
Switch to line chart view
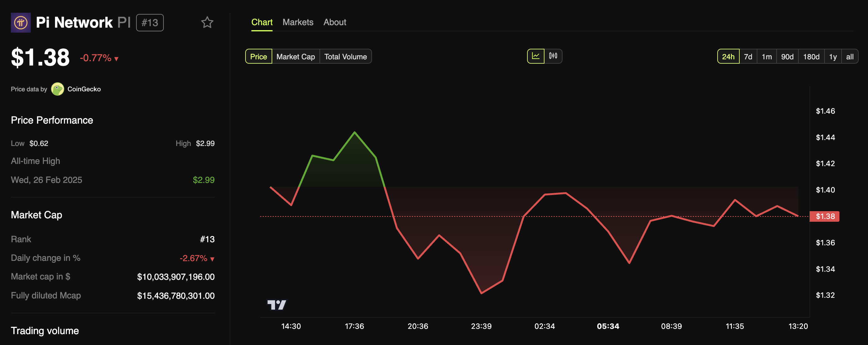535,56
